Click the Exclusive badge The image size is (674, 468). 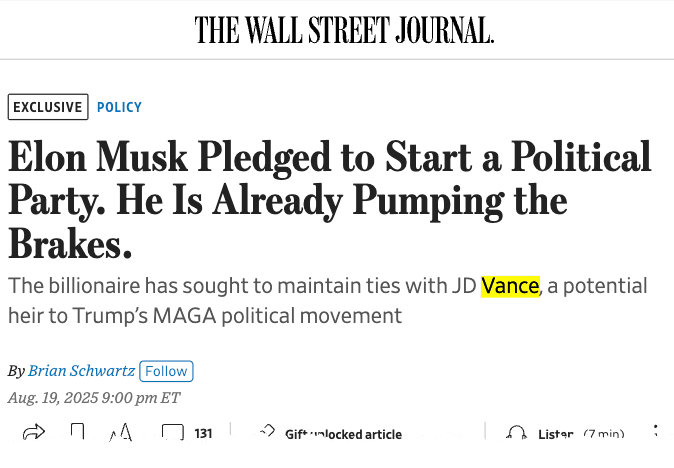(x=47, y=107)
